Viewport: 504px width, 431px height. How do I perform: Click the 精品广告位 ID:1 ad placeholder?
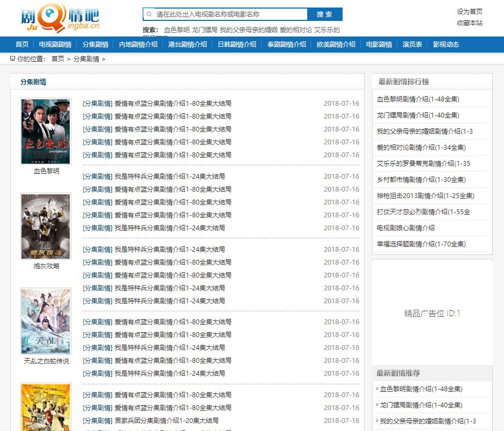pos(432,313)
